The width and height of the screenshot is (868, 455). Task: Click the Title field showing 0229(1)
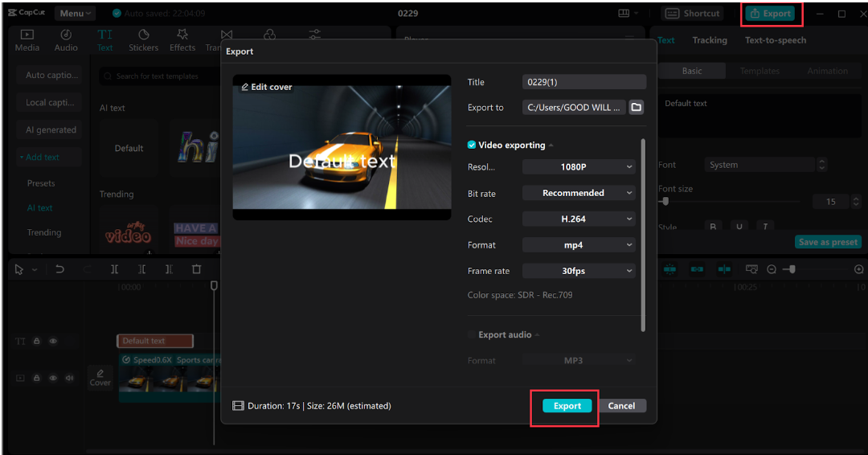(x=584, y=82)
